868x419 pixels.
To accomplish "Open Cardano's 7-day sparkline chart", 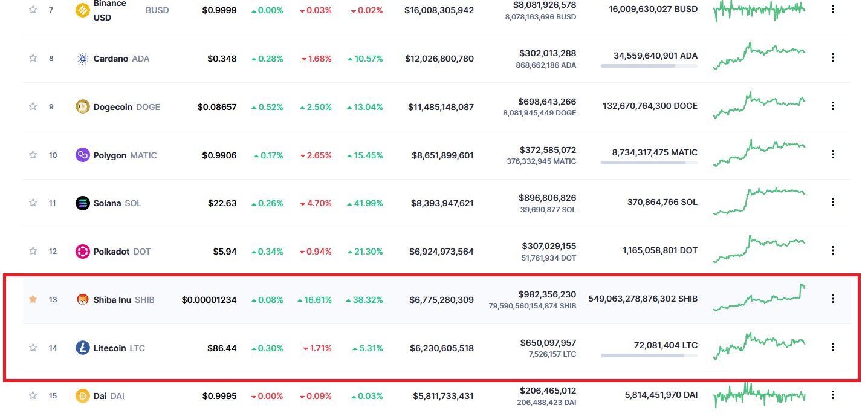I will pos(759,56).
